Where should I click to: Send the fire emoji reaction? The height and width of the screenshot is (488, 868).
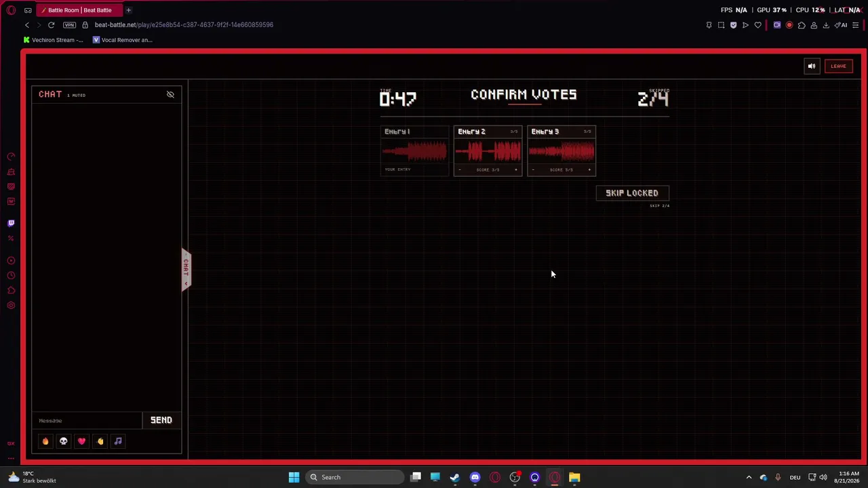tap(45, 441)
